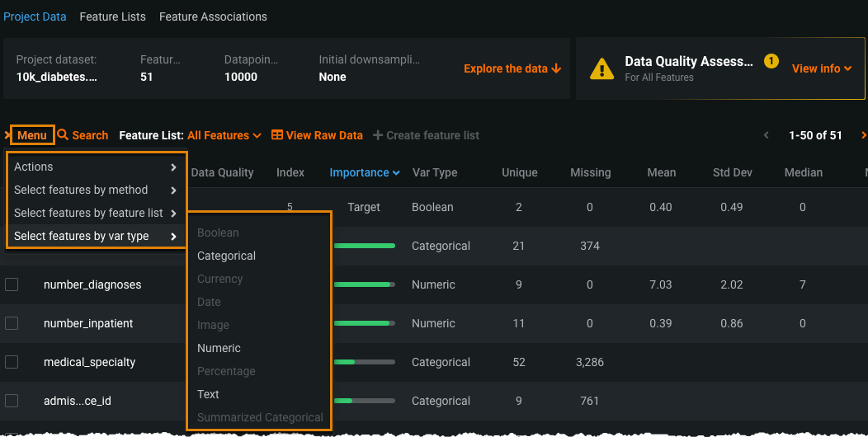Image resolution: width=868 pixels, height=437 pixels.
Task: Click the previous page arrow icon
Action: click(766, 135)
